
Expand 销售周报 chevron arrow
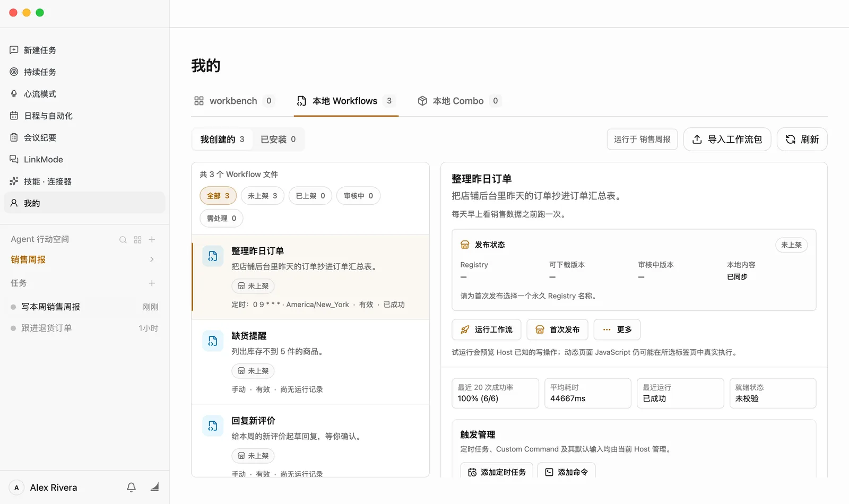(x=152, y=259)
